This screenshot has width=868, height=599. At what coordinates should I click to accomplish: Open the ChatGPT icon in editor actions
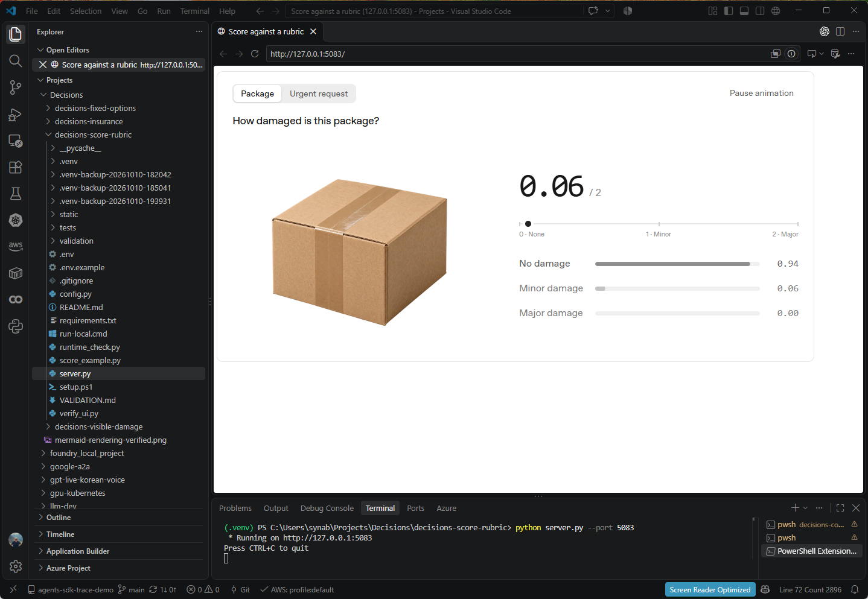coord(824,31)
